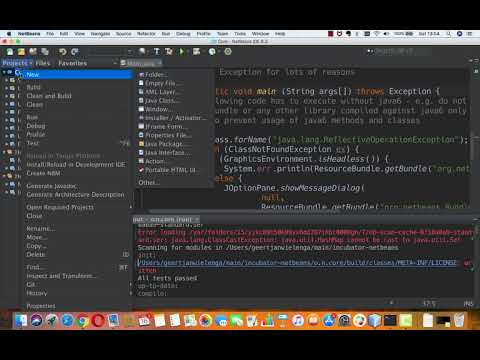Screen dimensions: 480x360
Task: Click the New File toolbar icon
Action: (10, 52)
